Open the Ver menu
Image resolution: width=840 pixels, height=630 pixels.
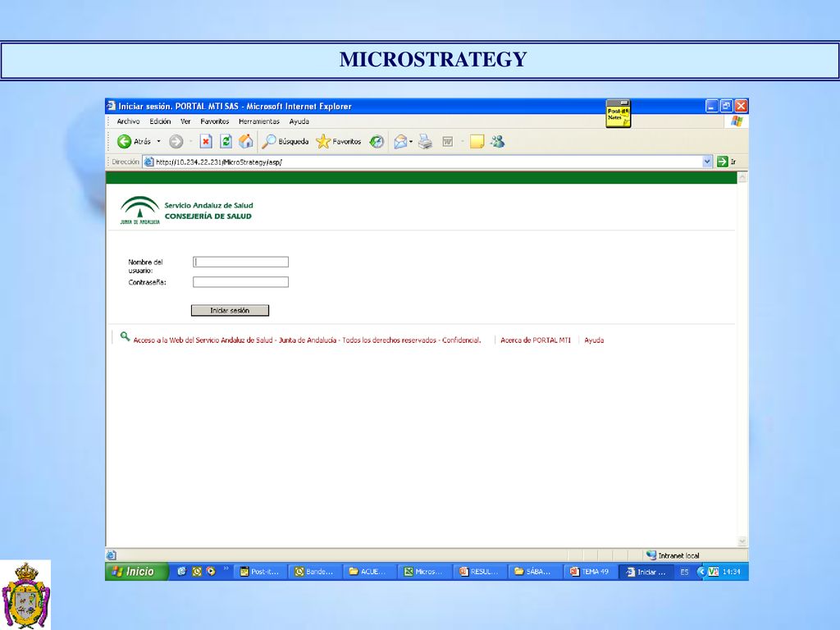click(x=185, y=121)
